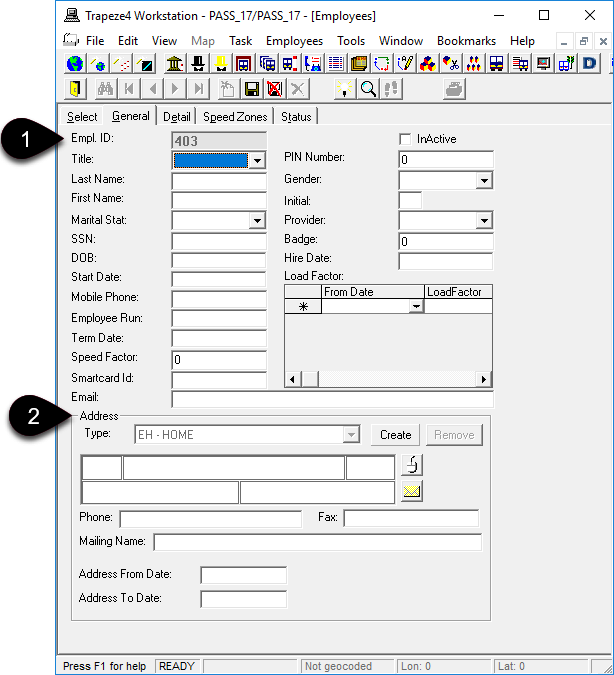
Task: Open the Tools menu
Action: click(351, 41)
